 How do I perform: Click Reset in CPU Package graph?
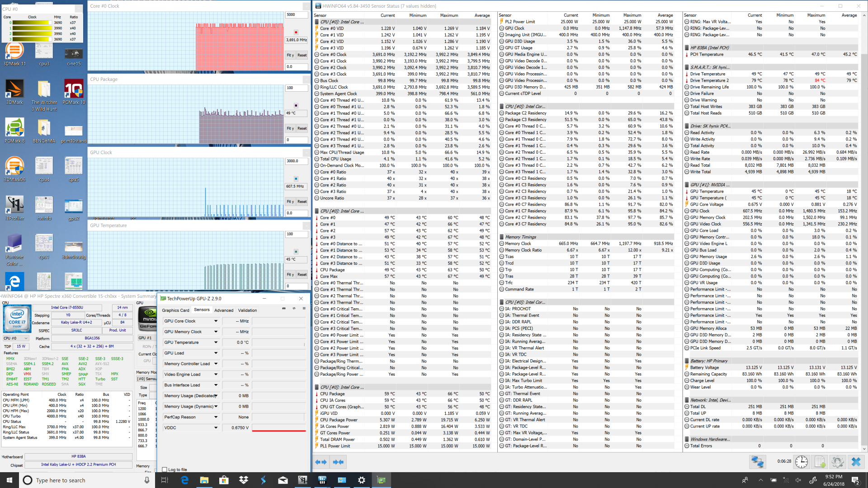302,128
